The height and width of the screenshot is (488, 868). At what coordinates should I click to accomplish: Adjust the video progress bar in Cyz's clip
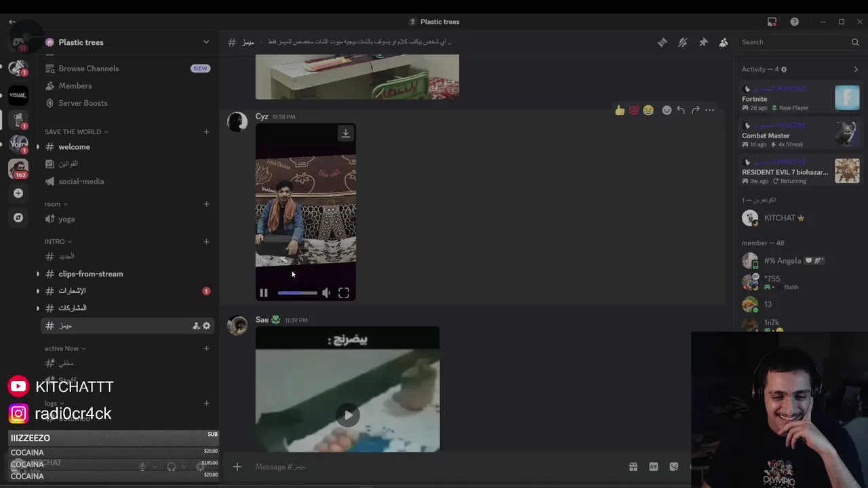pyautogui.click(x=297, y=293)
